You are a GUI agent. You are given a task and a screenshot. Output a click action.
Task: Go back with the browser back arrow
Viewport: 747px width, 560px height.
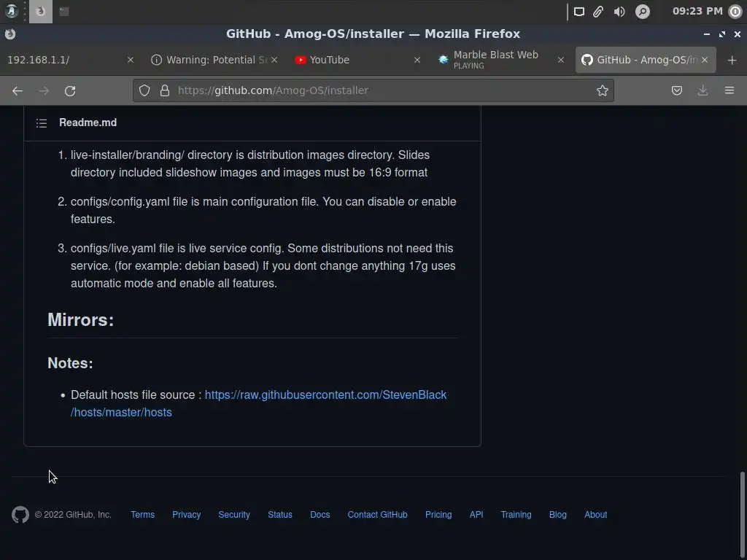(x=18, y=90)
